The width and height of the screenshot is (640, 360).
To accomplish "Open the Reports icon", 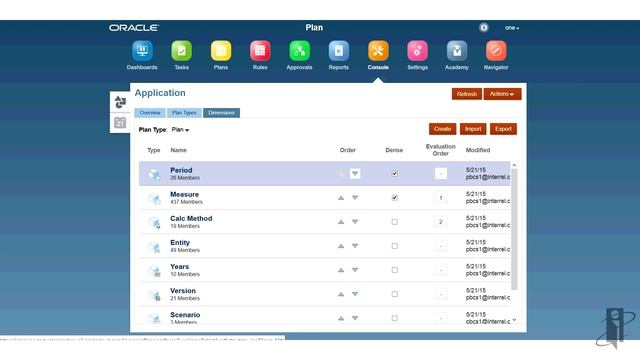I will (x=339, y=51).
